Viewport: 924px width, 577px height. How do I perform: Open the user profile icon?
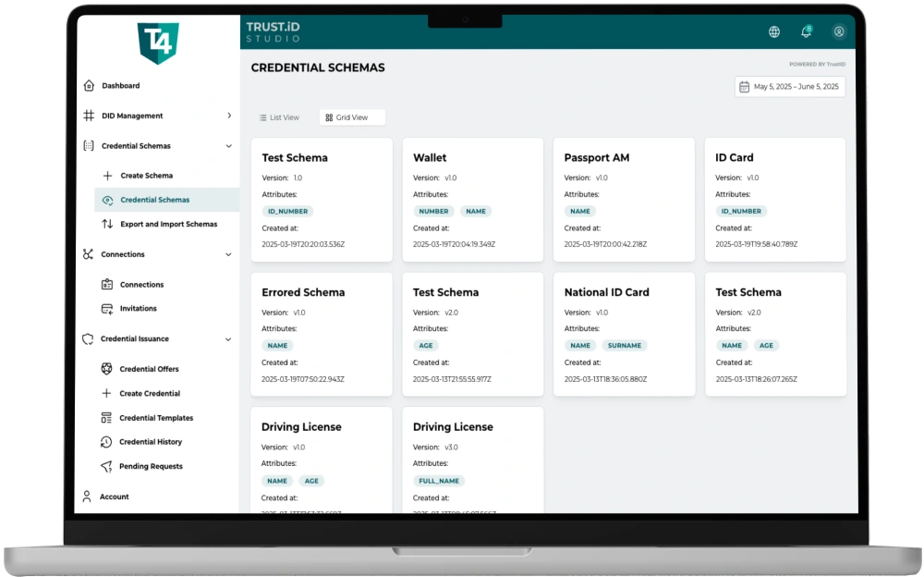point(839,31)
